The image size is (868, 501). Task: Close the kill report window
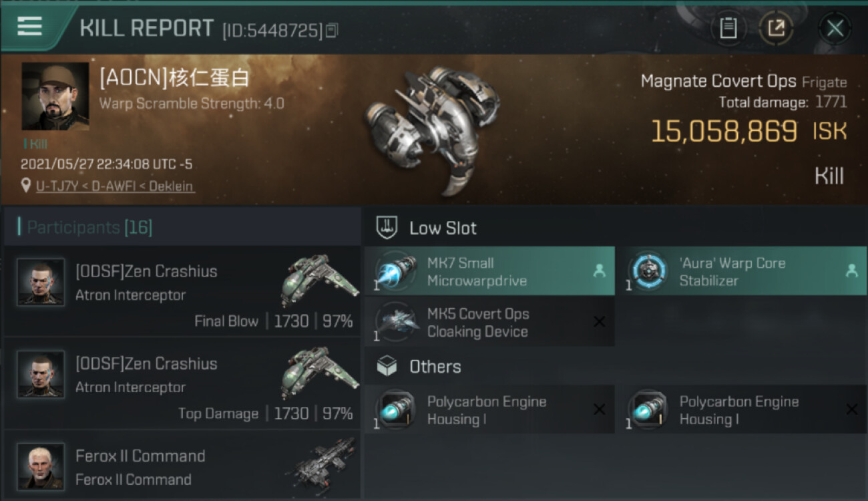[x=835, y=28]
